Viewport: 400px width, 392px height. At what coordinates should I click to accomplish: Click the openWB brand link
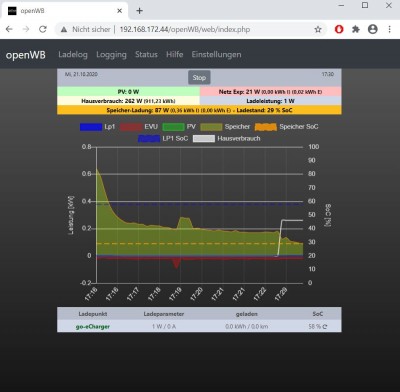[26, 55]
